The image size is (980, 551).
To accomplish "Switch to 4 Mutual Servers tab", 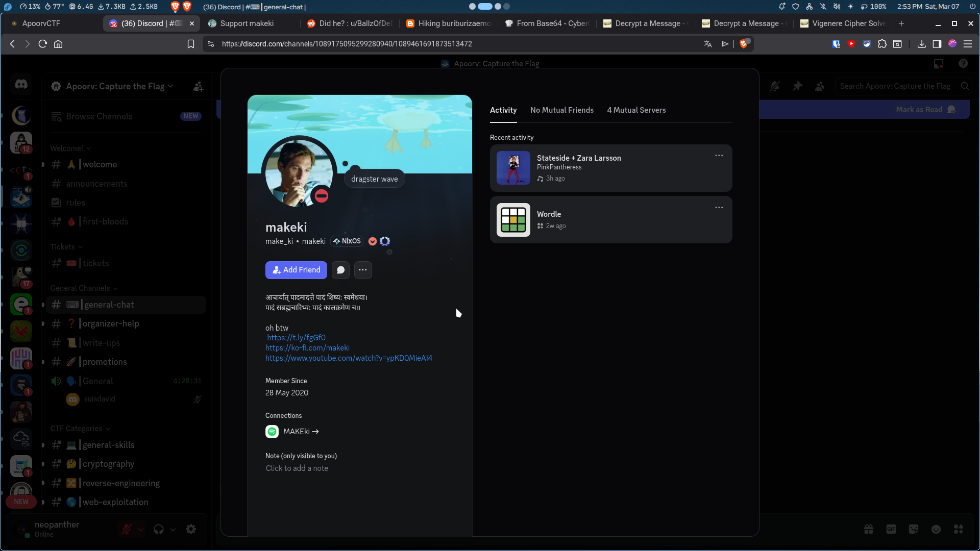I will 636,110.
